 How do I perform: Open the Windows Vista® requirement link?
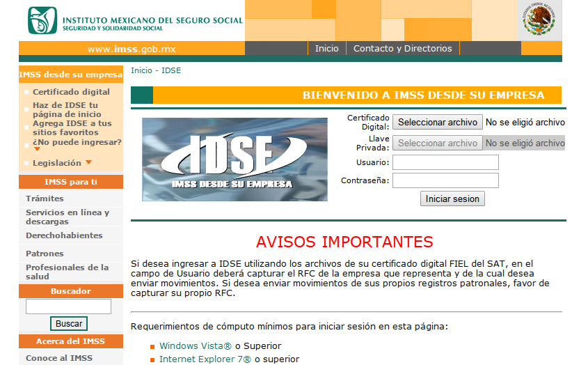(x=196, y=346)
